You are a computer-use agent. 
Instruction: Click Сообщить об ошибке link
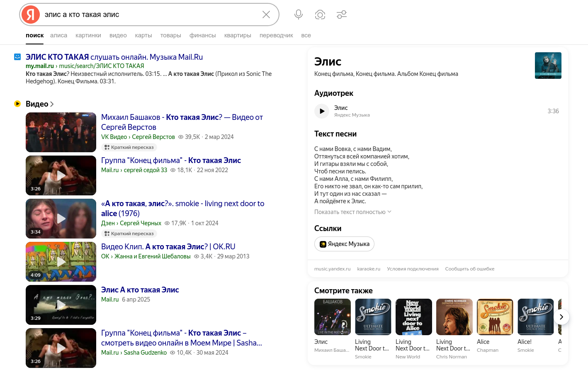470,269
